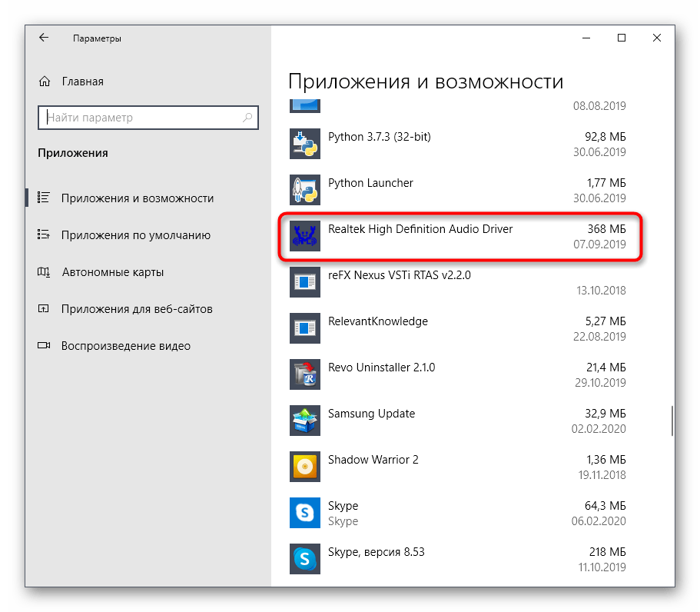The width and height of the screenshot is (700, 612).
Task: Click the Автономные карты map icon
Action: pos(43,271)
